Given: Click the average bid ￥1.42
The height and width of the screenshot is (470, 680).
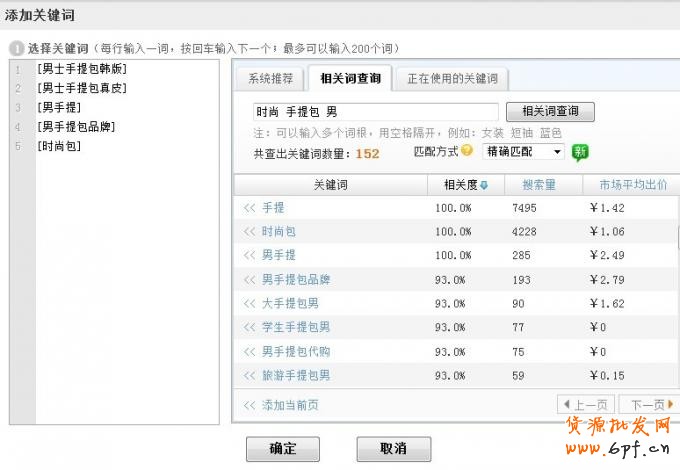Looking at the screenshot, I should click(x=607, y=208).
